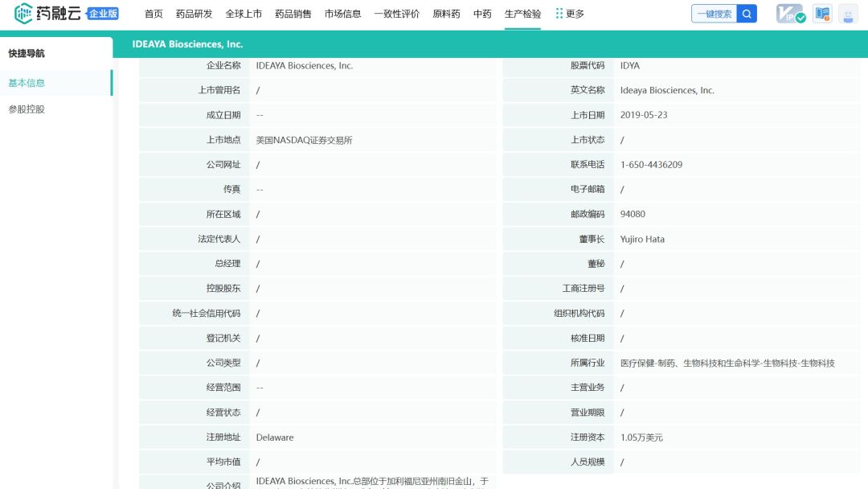Open the VIP membership badge
The image size is (868, 489).
coord(790,14)
